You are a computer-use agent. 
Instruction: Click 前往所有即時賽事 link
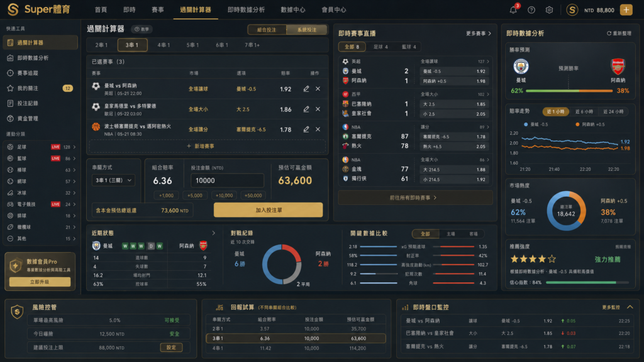(415, 198)
